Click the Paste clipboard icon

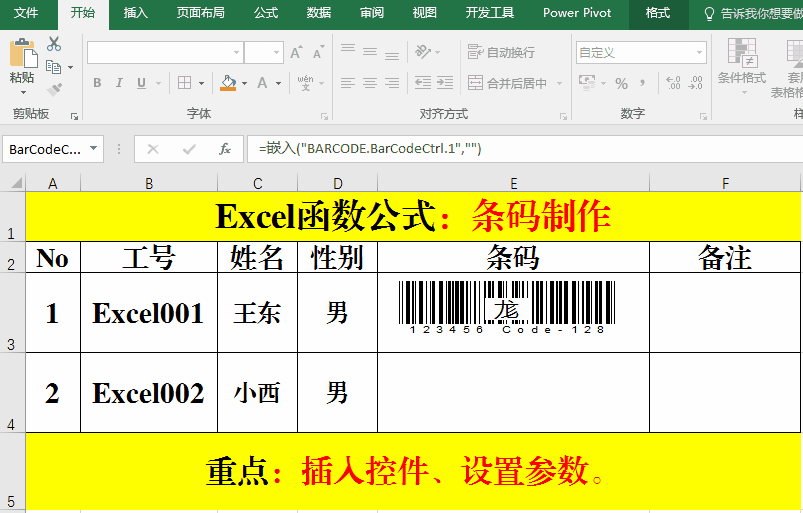(x=23, y=53)
